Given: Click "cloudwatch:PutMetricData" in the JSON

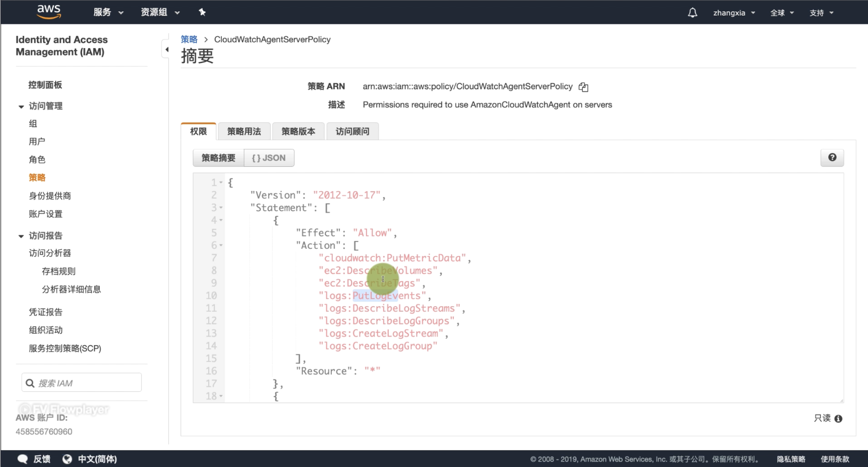Looking at the screenshot, I should 392,258.
